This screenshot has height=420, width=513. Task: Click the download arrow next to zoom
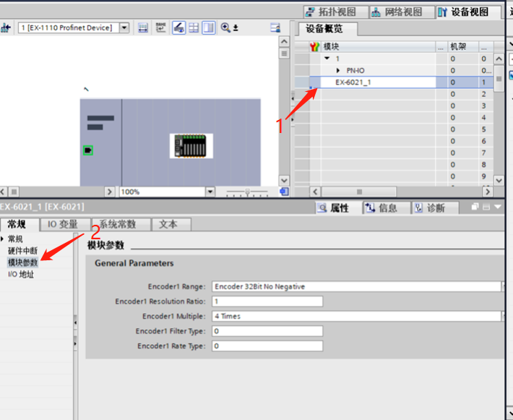pos(236,28)
